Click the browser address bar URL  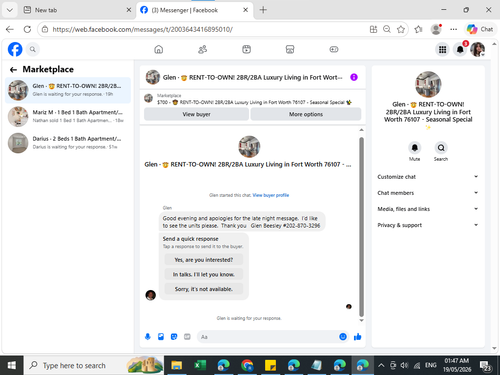143,29
